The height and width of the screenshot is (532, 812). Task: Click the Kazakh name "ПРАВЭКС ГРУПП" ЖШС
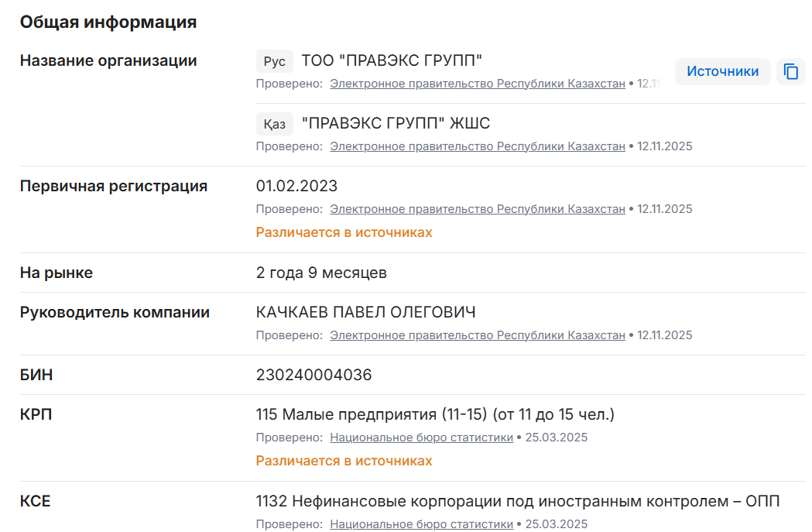tap(396, 124)
